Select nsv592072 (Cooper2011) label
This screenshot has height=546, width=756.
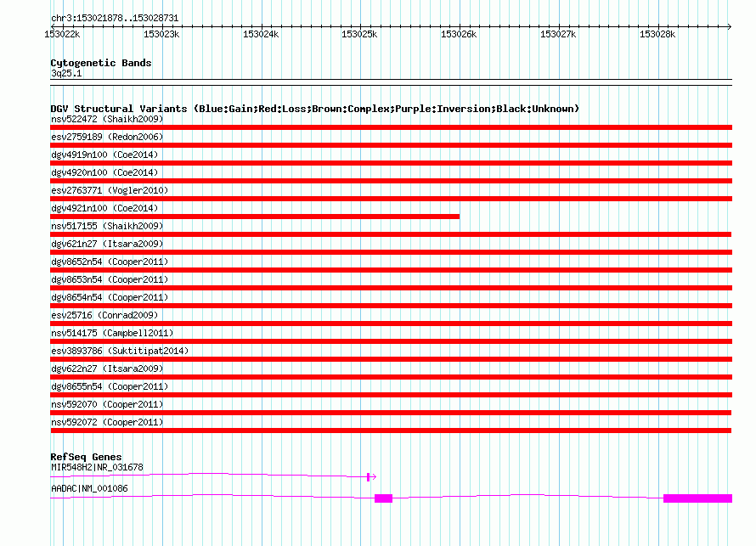[x=107, y=422]
